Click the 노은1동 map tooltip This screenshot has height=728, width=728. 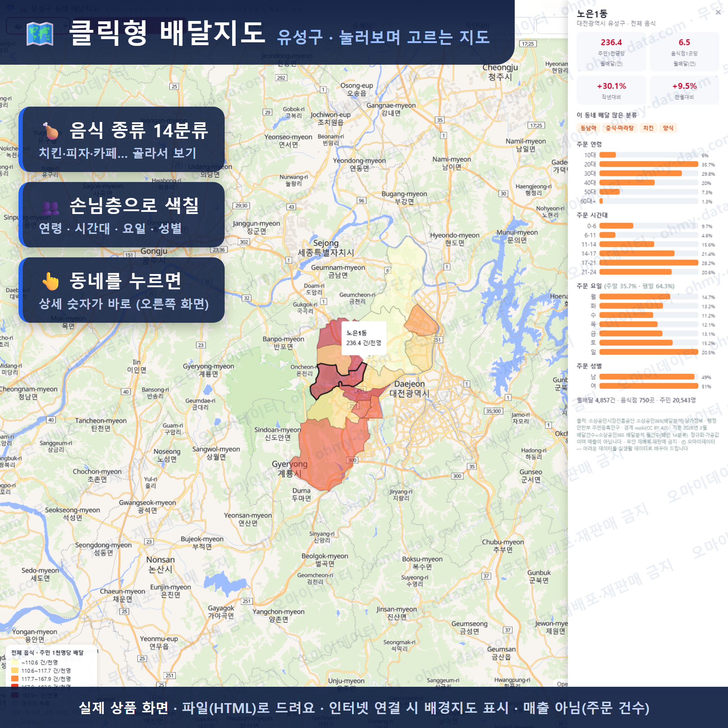point(364,338)
